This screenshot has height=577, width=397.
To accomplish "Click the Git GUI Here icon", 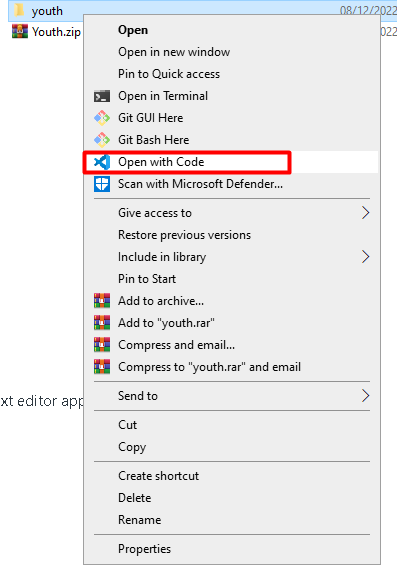I will tap(102, 118).
